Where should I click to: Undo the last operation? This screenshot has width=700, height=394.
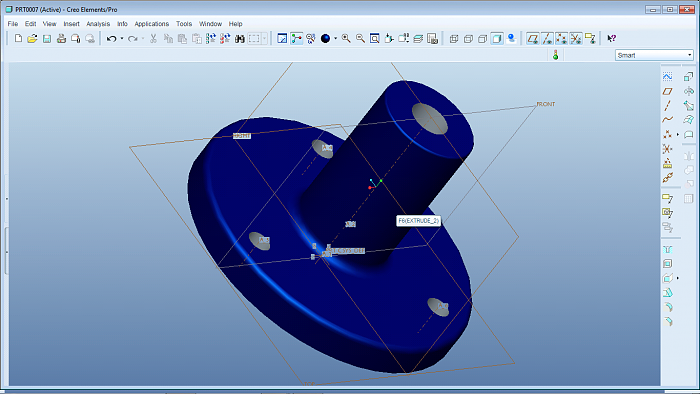tap(111, 39)
